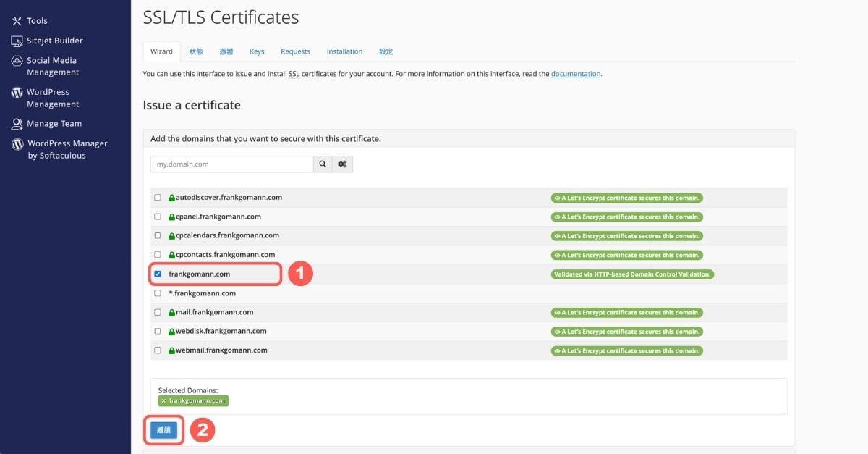Click Let's Encrypt badge for webdisk.frankgomann.com

point(627,332)
